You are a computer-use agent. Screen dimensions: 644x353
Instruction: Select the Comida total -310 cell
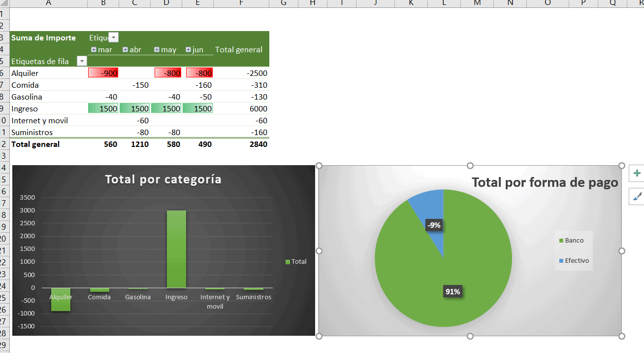click(241, 85)
